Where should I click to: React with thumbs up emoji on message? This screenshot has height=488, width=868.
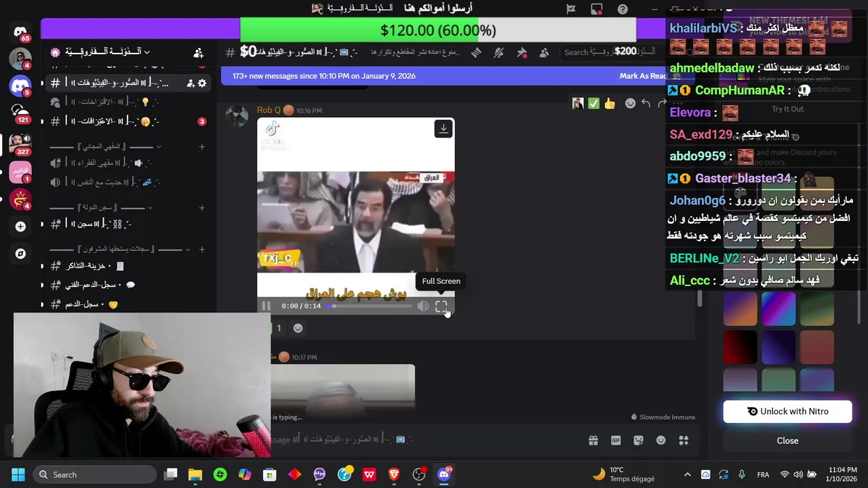pyautogui.click(x=610, y=103)
